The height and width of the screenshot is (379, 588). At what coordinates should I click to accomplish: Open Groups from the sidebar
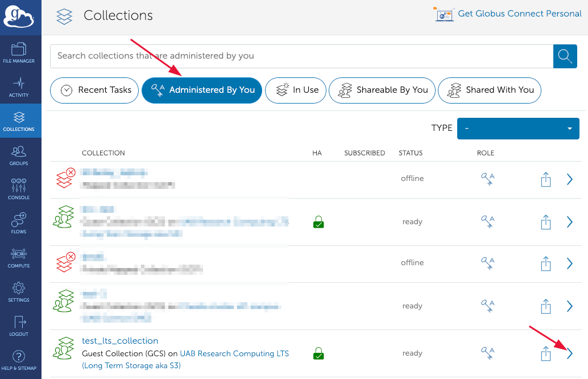pos(19,155)
